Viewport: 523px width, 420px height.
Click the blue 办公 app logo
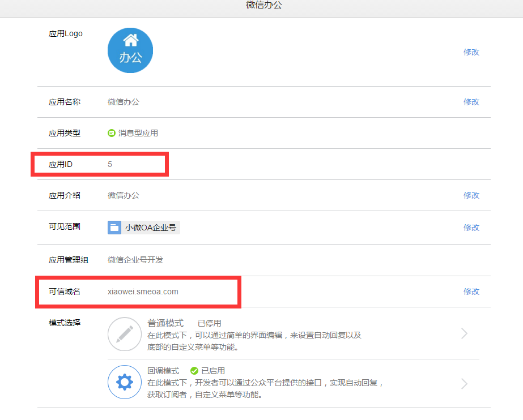(x=130, y=50)
